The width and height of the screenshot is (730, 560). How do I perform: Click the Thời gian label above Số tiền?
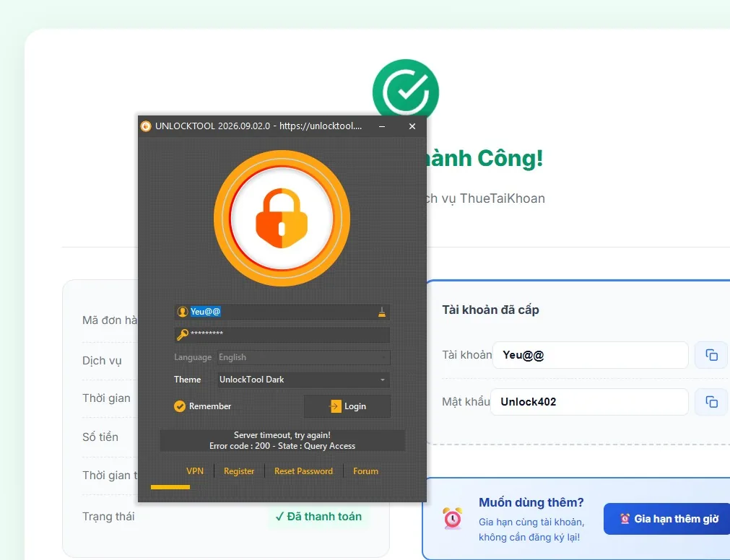tap(106, 398)
